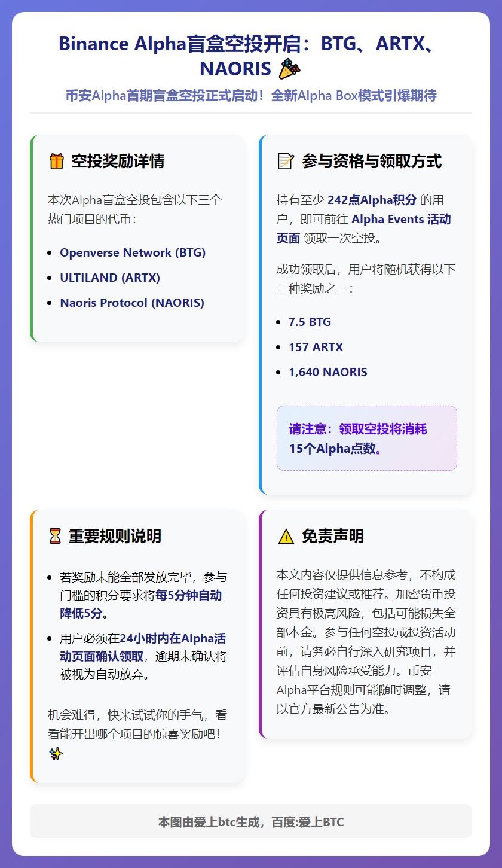
Task: Click the 7.5 BTG reward item
Action: (x=310, y=322)
